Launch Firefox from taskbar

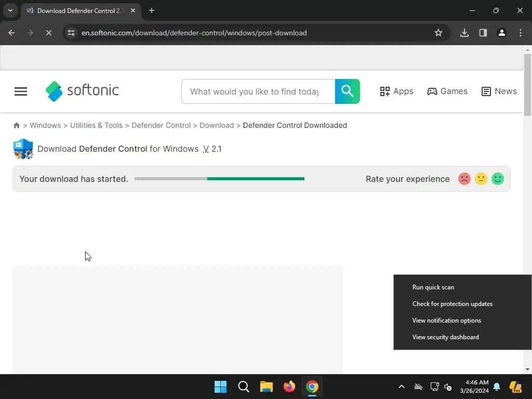[289, 387]
